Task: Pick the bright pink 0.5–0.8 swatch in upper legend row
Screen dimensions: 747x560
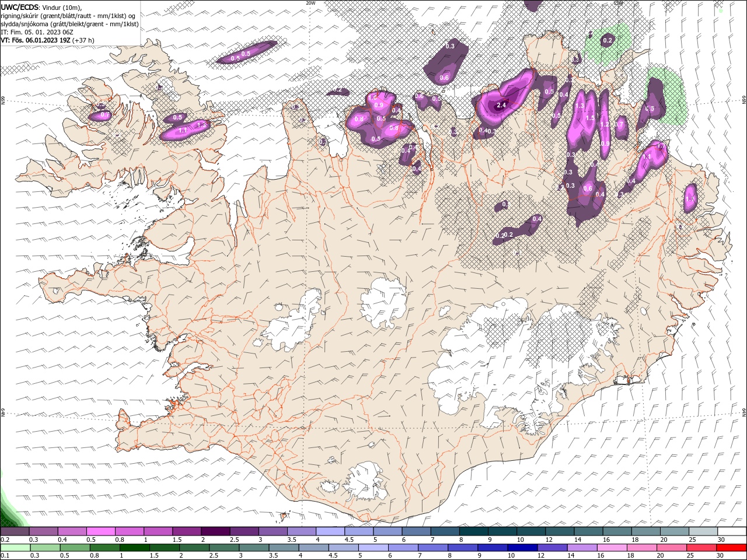Action: (101, 531)
